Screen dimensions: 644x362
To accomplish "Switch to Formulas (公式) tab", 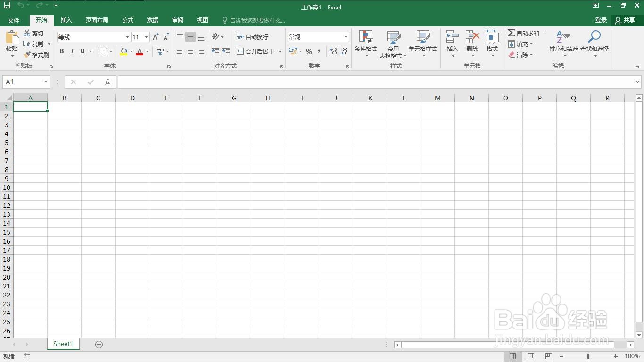I will click(x=128, y=20).
